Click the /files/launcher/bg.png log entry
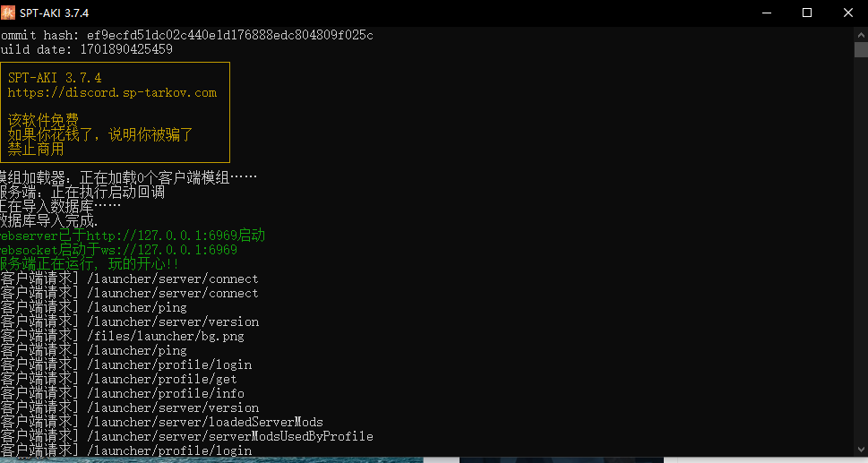The width and height of the screenshot is (868, 463). [165, 336]
